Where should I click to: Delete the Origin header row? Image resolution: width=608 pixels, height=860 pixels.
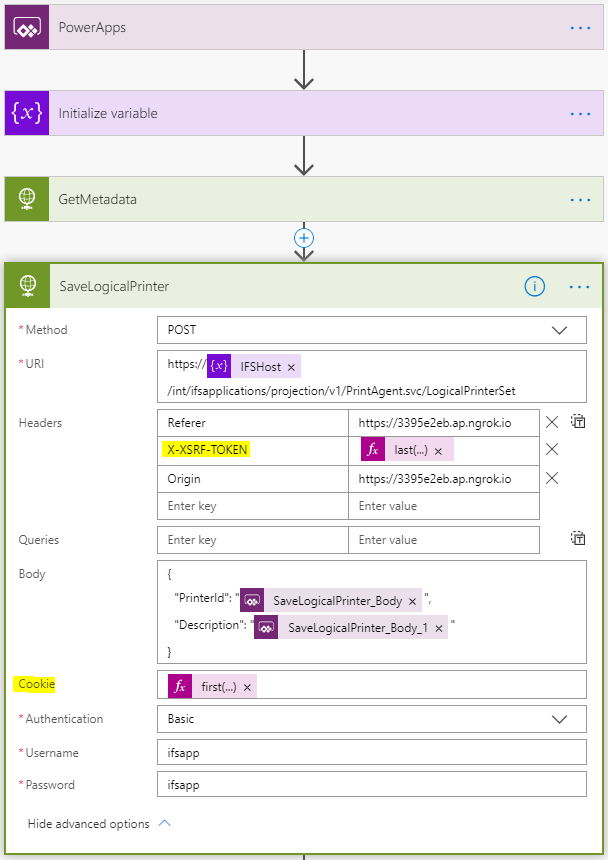(552, 478)
